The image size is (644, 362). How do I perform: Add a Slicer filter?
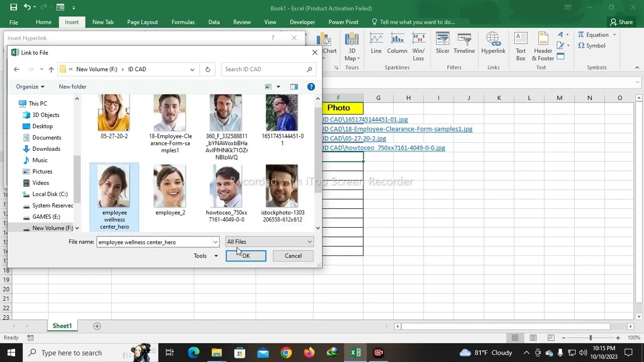443,43
